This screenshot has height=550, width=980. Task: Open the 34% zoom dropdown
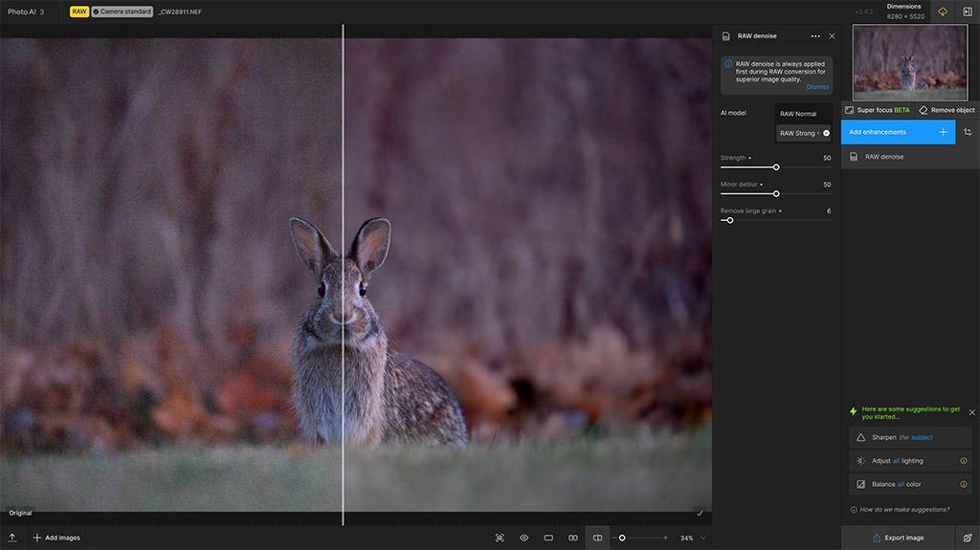(693, 538)
